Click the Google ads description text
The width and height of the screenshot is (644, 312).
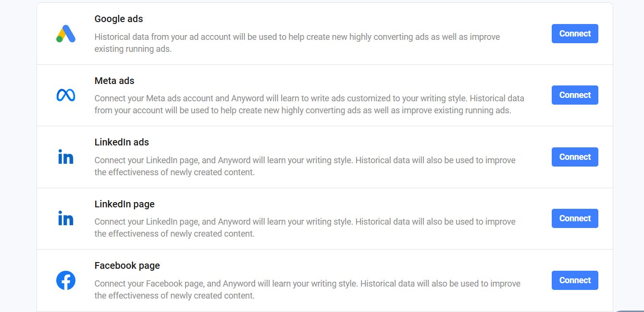297,43
